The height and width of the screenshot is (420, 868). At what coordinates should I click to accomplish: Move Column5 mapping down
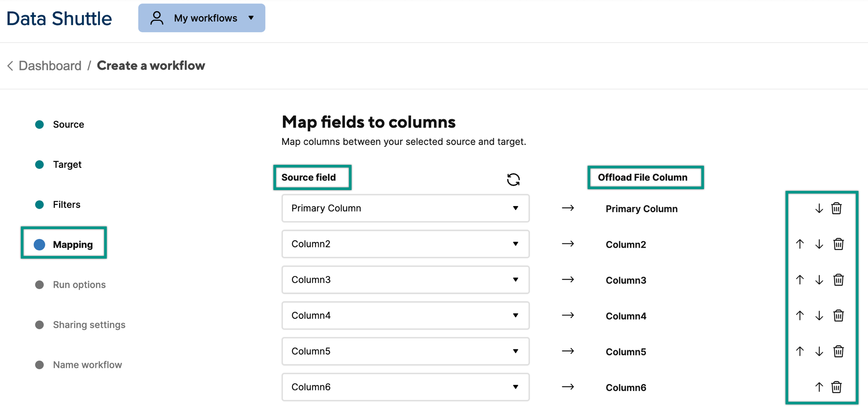[819, 351]
